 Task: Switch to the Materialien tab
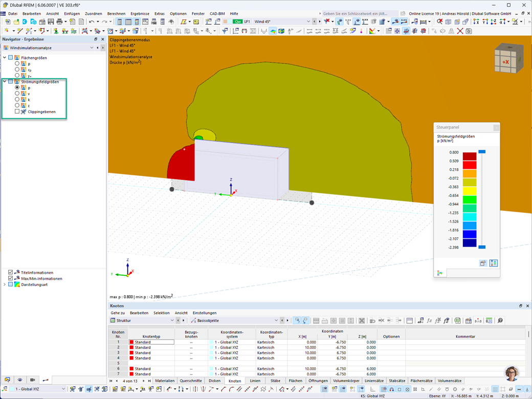165,381
